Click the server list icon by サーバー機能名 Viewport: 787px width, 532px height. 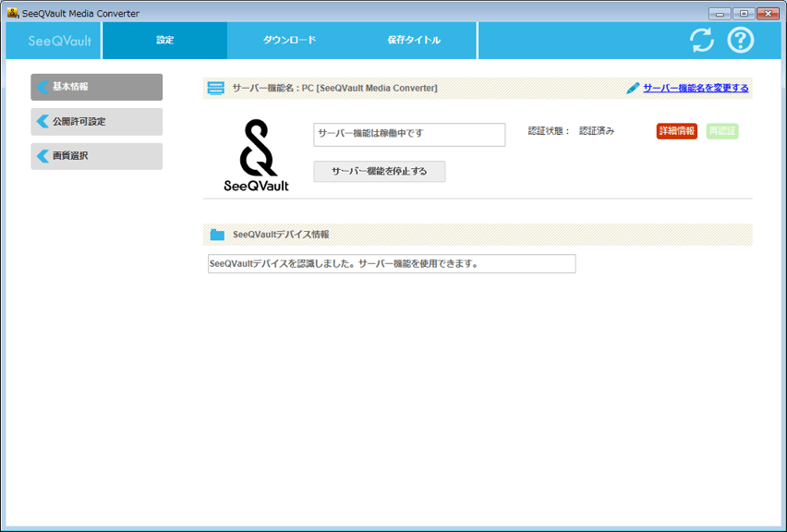pos(216,88)
